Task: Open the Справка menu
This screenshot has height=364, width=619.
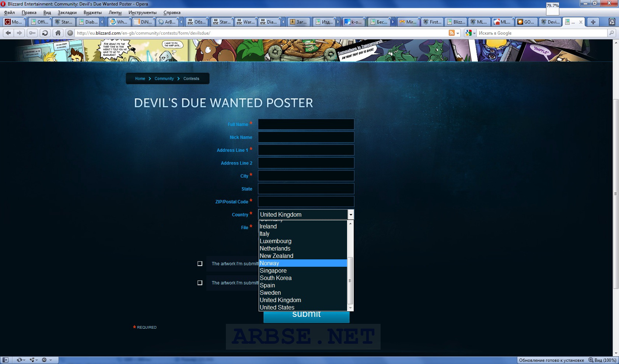Action: click(172, 13)
